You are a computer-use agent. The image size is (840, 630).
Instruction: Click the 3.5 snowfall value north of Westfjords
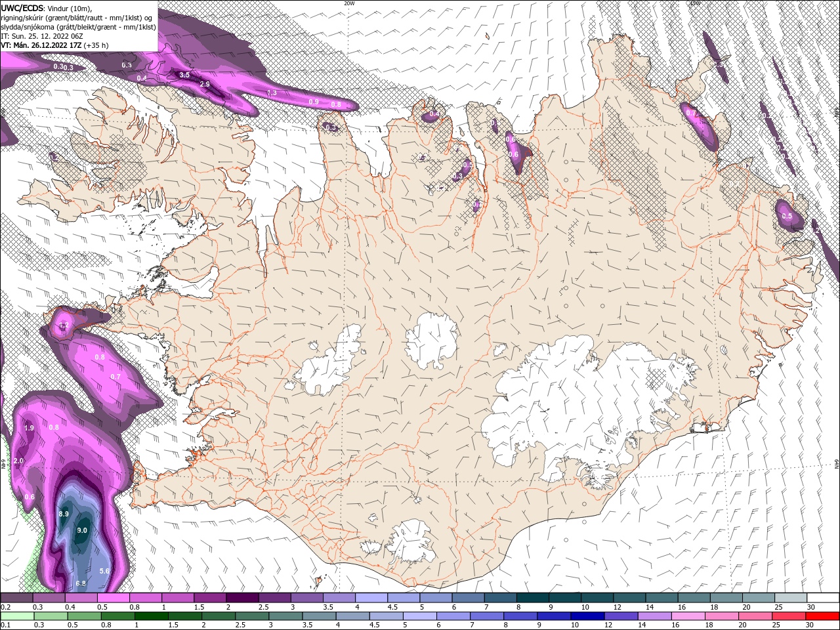point(184,75)
